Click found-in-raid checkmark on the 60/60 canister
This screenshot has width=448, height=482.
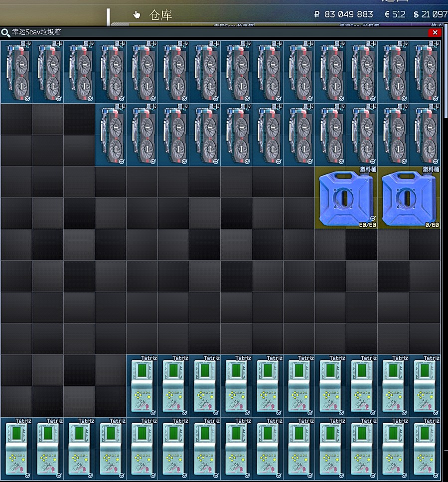click(373, 218)
